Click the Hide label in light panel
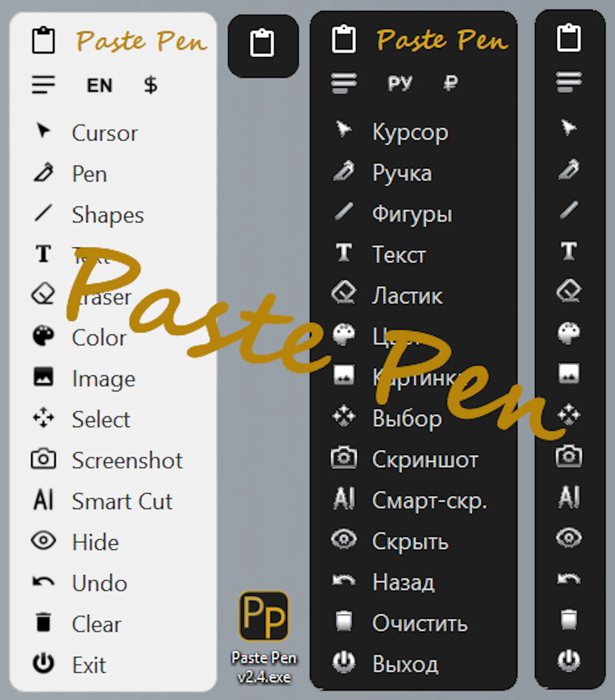 (x=95, y=542)
